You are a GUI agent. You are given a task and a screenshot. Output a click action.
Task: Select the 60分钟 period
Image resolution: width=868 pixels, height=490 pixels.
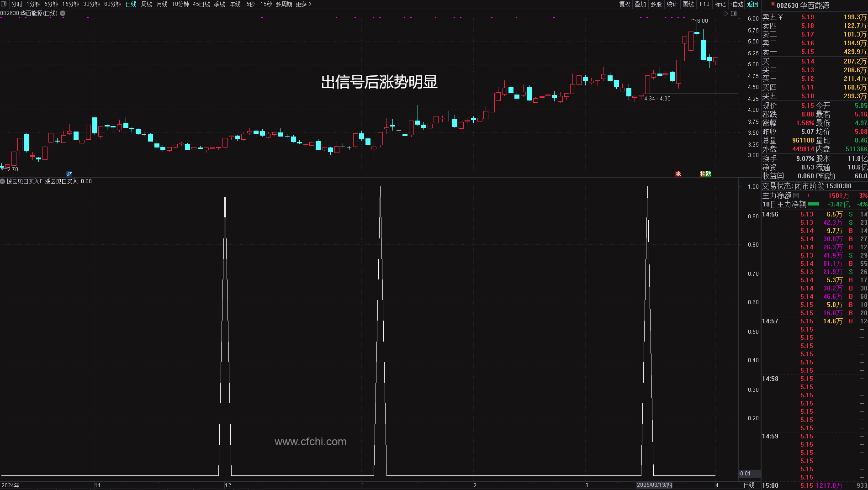[113, 4]
